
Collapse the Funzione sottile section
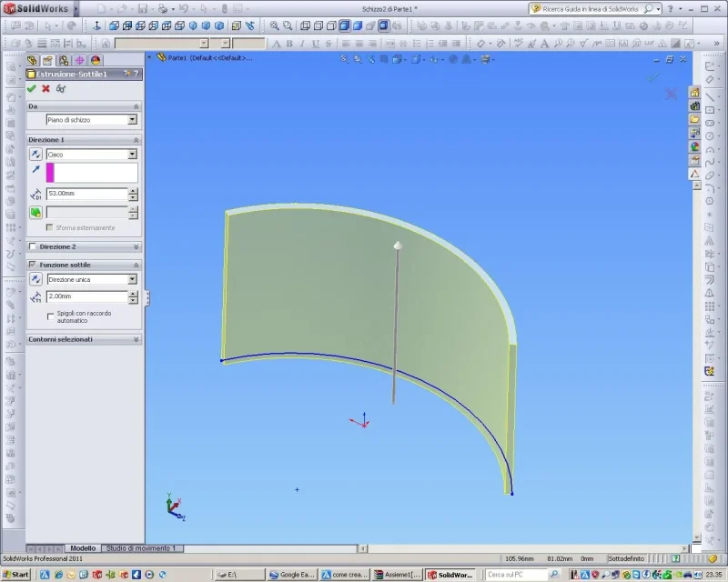click(x=136, y=265)
